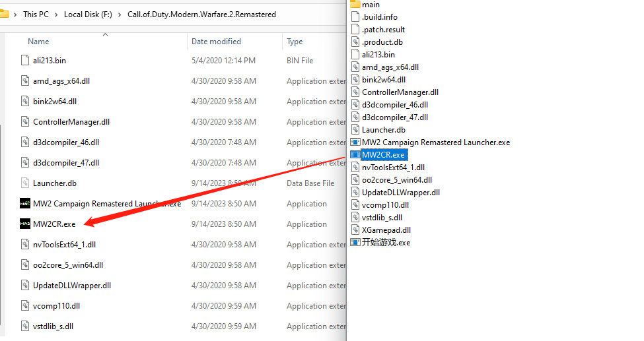Click MW2 Campaign Remastered Launcher.exe icon in right panel

pos(355,142)
